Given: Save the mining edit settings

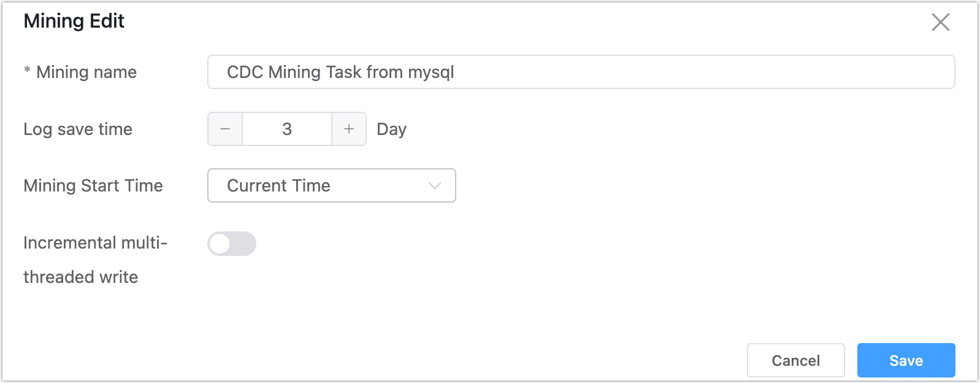Looking at the screenshot, I should pyautogui.click(x=906, y=360).
